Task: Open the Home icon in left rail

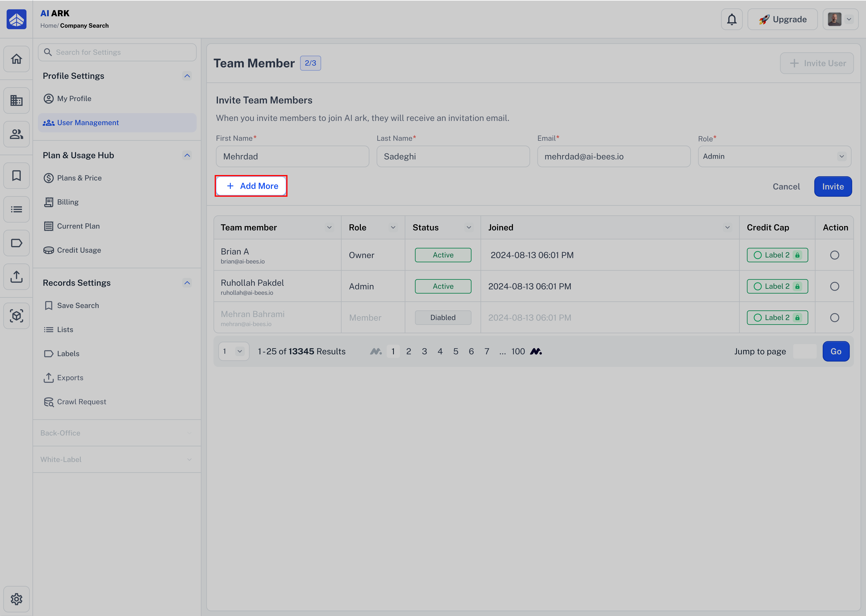Action: pos(16,59)
